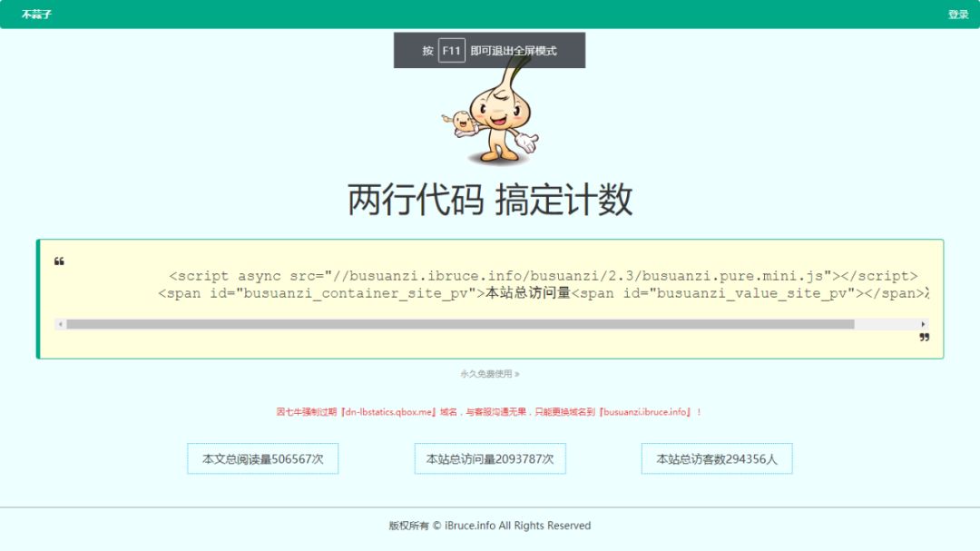The width and height of the screenshot is (980, 551).
Task: Click the opening quote mark icon
Action: click(x=59, y=261)
